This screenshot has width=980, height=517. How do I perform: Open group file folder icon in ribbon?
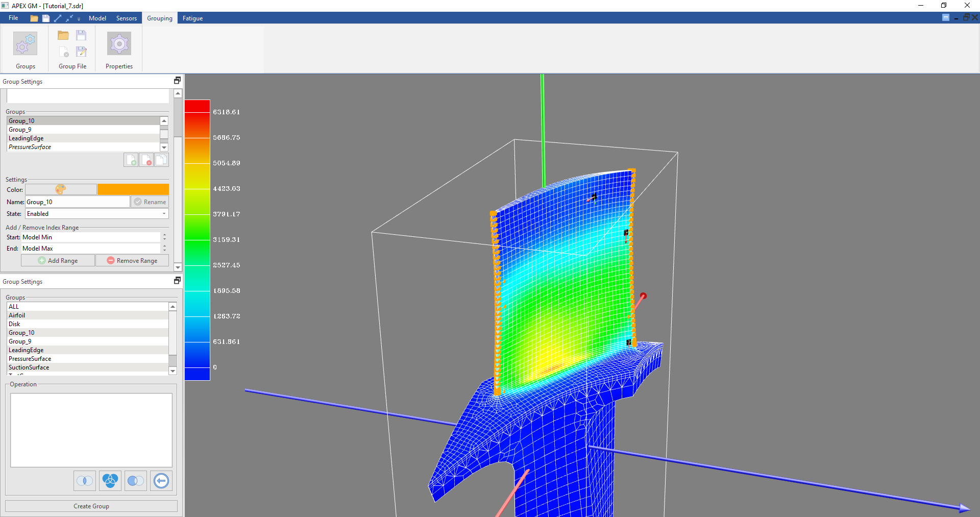pyautogui.click(x=63, y=35)
